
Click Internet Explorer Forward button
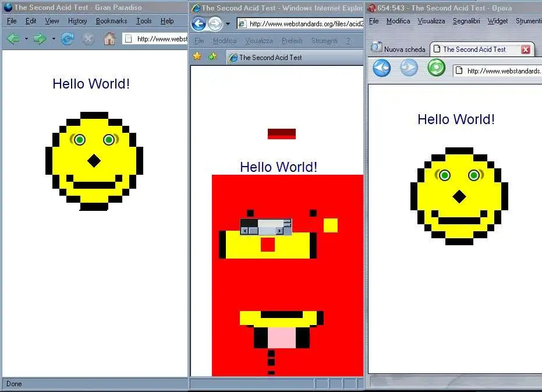(x=215, y=23)
